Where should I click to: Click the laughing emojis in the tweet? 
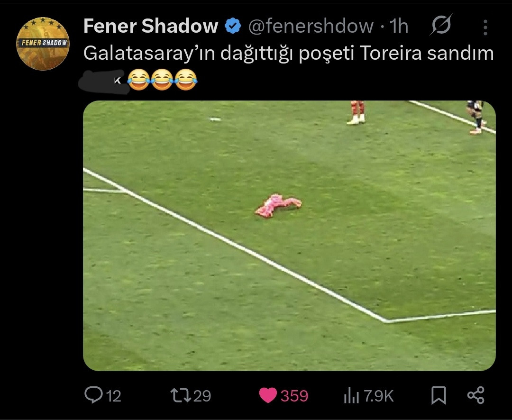163,80
